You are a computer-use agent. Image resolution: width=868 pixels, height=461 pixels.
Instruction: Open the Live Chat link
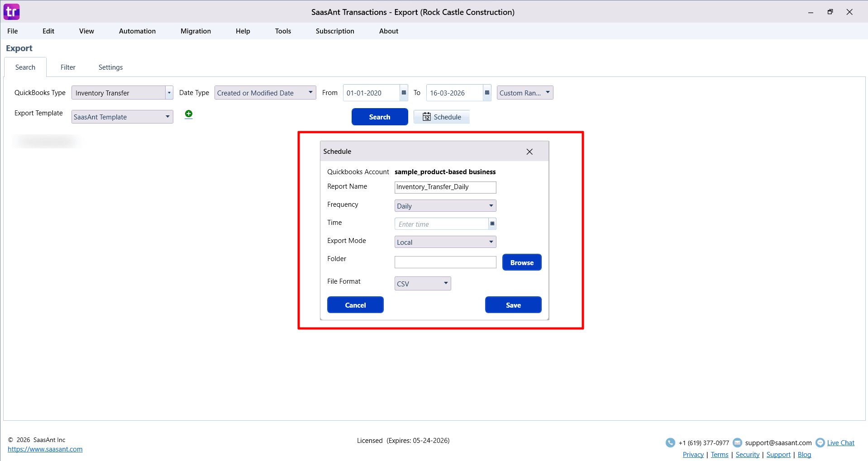(x=840, y=443)
